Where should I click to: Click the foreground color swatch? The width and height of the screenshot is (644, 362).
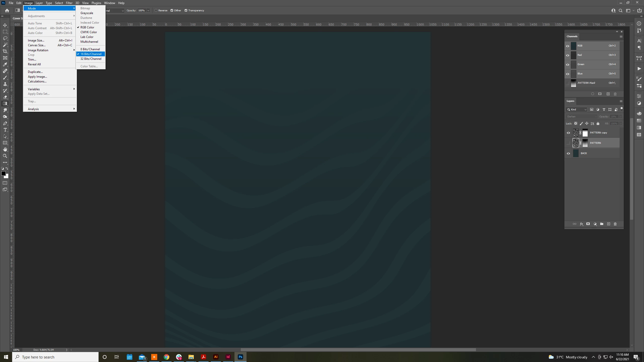[4, 173]
